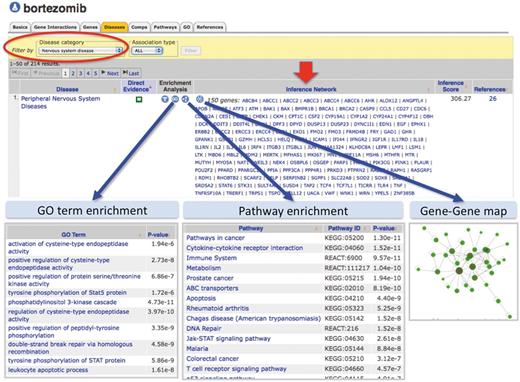The image size is (520, 382).
Task: Click the greyed Filter button
Action: tap(191, 51)
